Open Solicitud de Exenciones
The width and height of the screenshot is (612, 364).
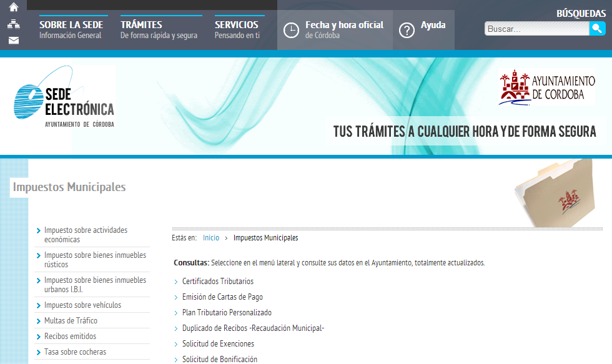[218, 343]
